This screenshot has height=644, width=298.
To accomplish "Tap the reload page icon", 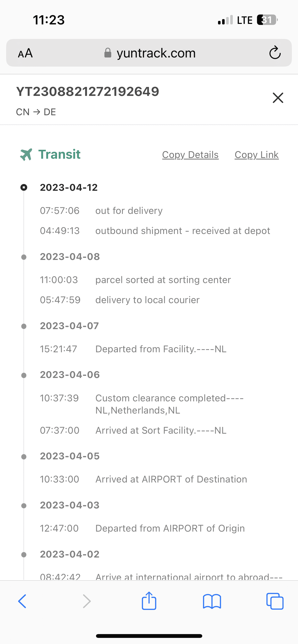I will (275, 53).
